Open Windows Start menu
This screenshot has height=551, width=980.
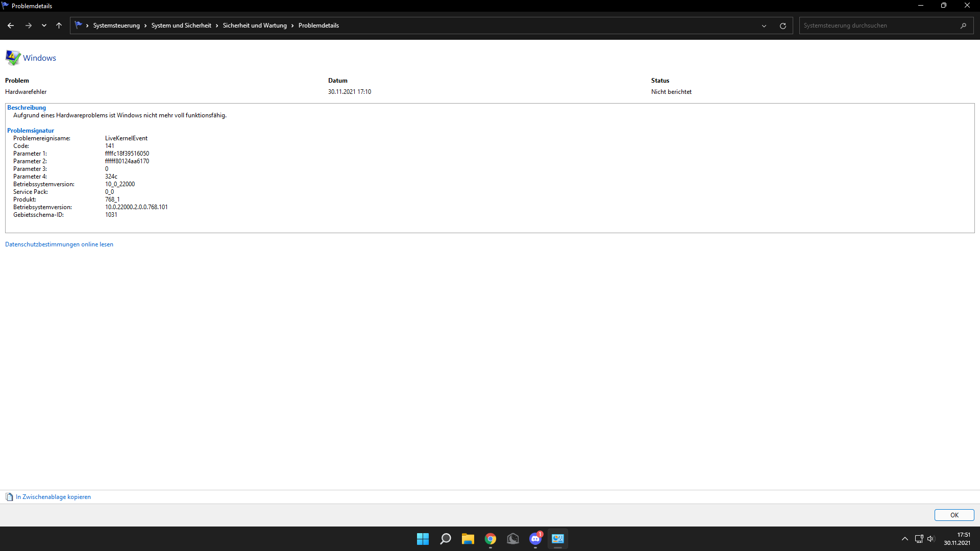(423, 539)
